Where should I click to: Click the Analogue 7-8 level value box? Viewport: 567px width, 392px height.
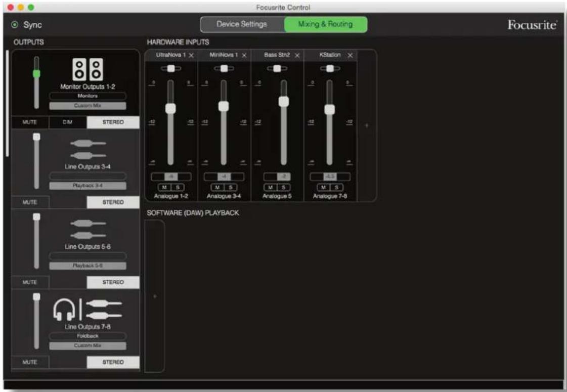pyautogui.click(x=330, y=177)
